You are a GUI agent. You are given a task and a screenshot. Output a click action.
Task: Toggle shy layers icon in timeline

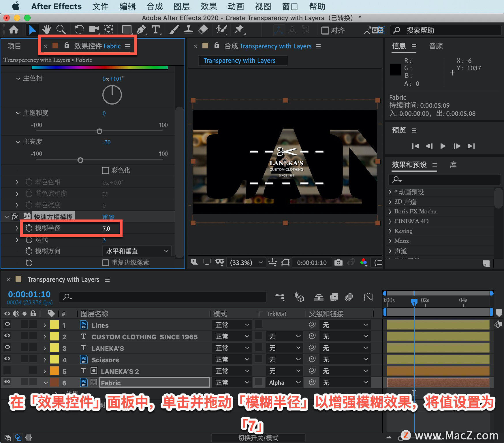319,297
